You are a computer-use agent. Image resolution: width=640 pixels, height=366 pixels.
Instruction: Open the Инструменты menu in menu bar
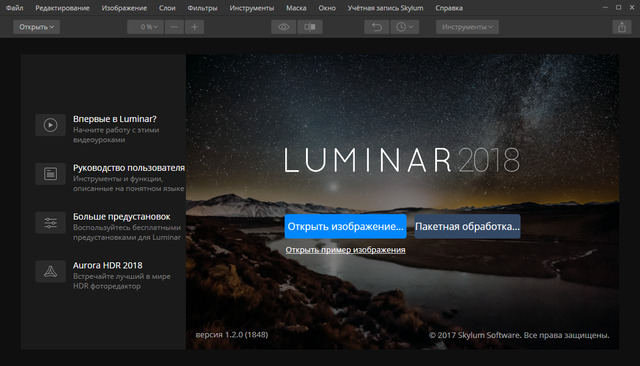(x=251, y=8)
